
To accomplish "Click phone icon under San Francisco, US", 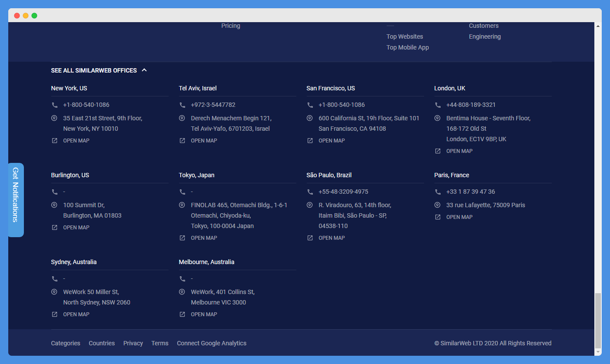I will click(310, 105).
